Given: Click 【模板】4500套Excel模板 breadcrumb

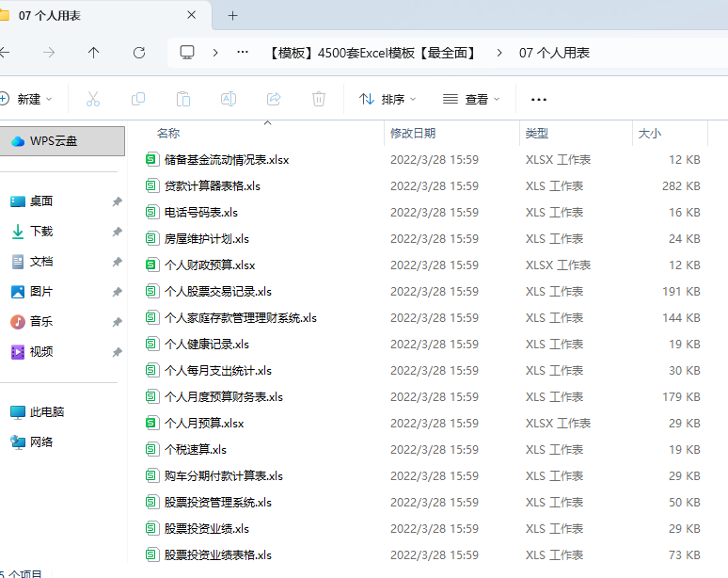Looking at the screenshot, I should click(x=372, y=53).
